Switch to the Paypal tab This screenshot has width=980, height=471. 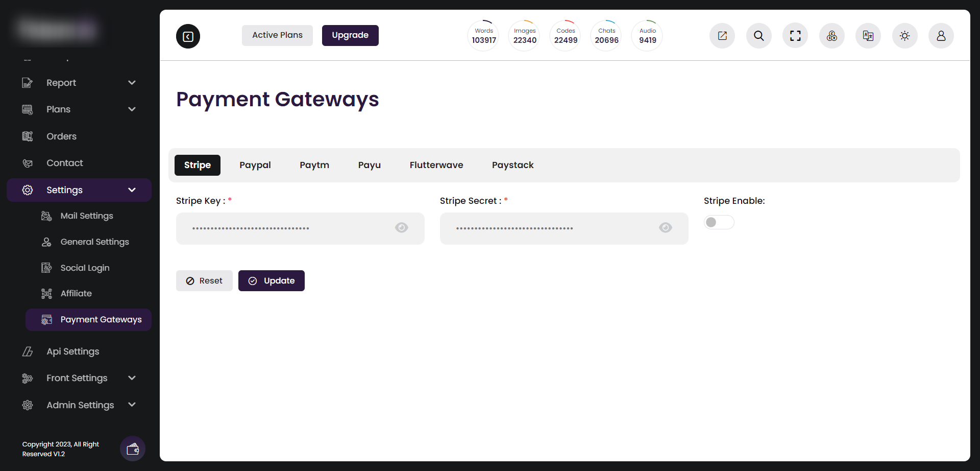point(255,165)
